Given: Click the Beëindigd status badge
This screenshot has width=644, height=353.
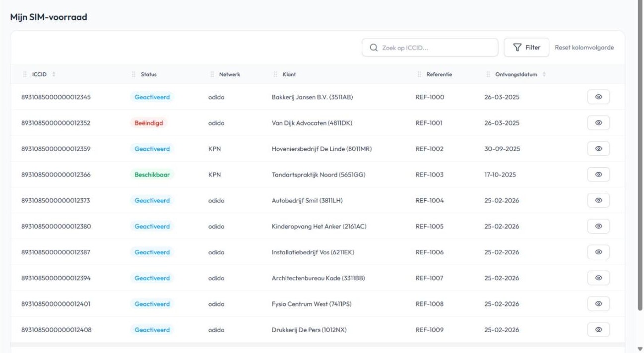Looking at the screenshot, I should 149,123.
